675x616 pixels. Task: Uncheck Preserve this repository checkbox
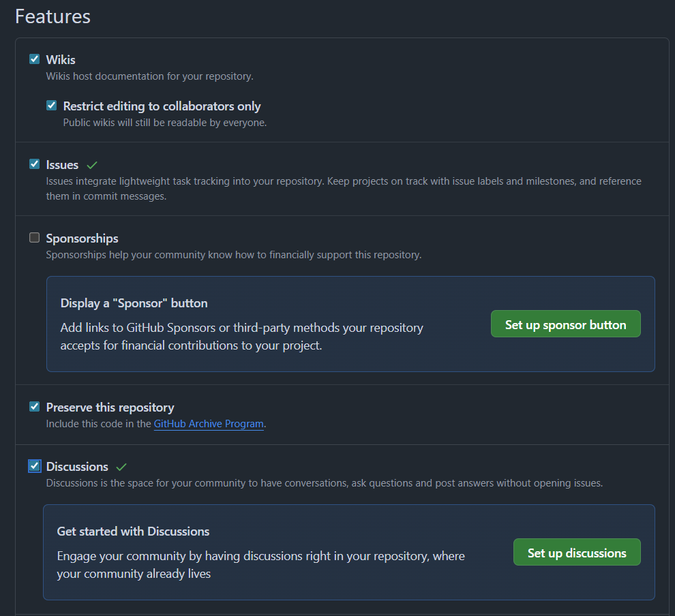pos(35,407)
